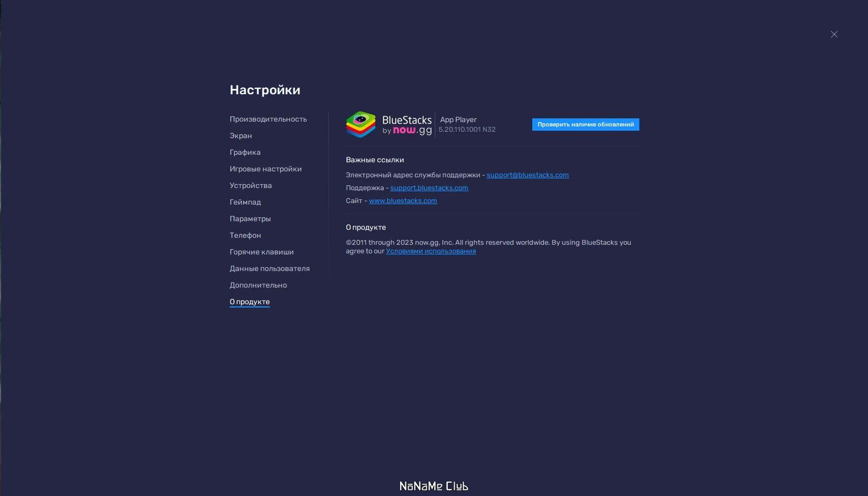Select the О продукте section

[250, 302]
